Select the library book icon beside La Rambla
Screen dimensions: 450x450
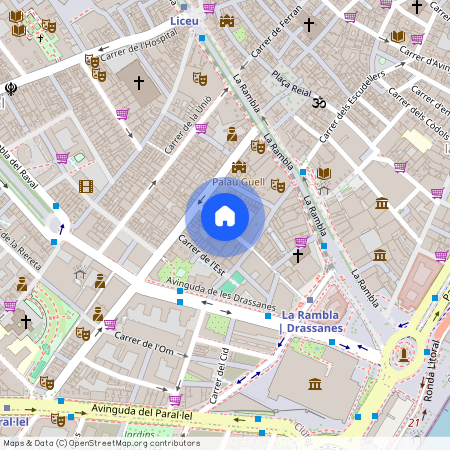pos(324,173)
